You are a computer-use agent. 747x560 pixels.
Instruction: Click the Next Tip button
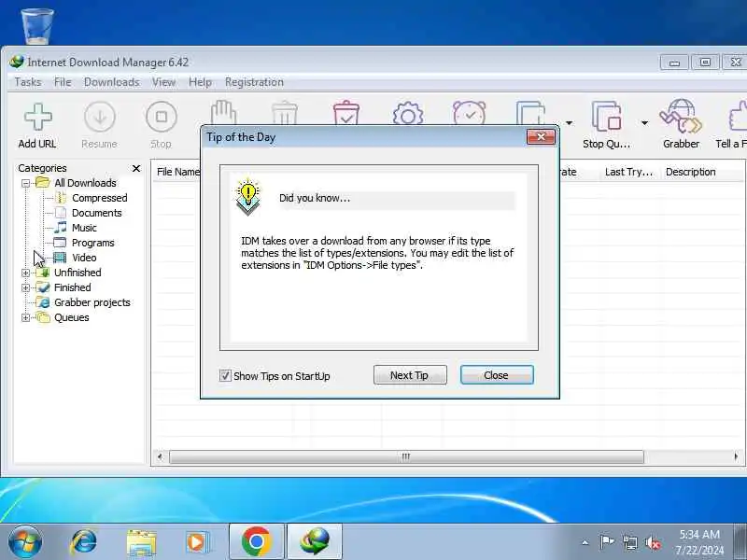(x=410, y=375)
